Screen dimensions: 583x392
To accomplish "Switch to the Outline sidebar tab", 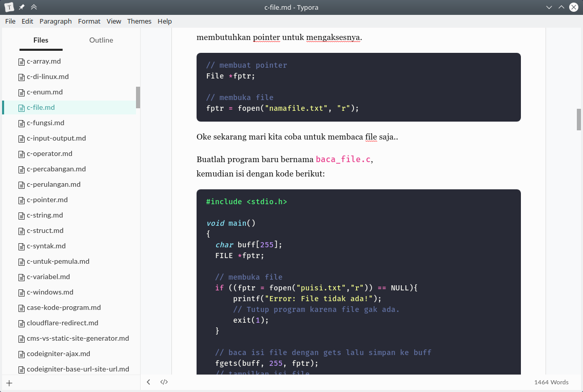I will click(x=101, y=40).
